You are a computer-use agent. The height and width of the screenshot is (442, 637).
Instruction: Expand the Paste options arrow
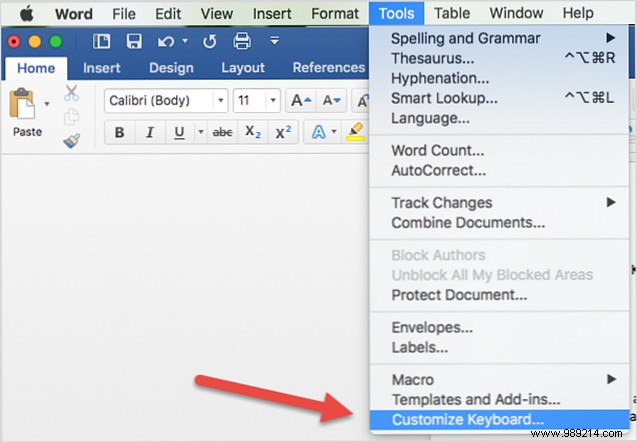[47, 104]
